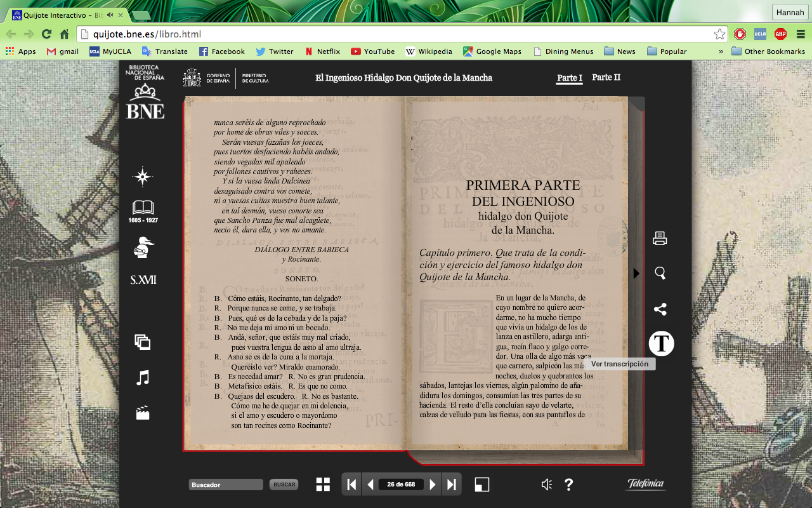The width and height of the screenshot is (812, 508).
Task: Click the Buscador search input field
Action: 226,485
